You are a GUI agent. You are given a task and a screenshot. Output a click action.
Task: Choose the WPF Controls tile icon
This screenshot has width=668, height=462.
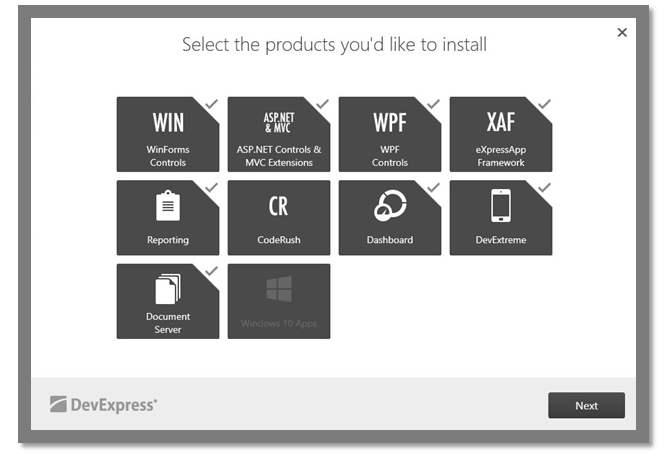pyautogui.click(x=390, y=123)
